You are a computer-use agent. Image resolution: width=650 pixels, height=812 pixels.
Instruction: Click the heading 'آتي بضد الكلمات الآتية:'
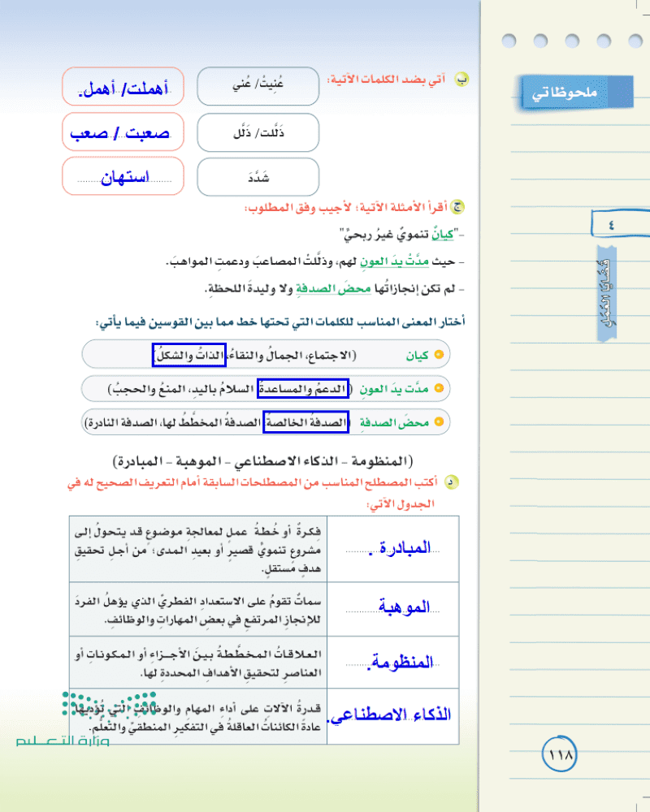pyautogui.click(x=386, y=80)
